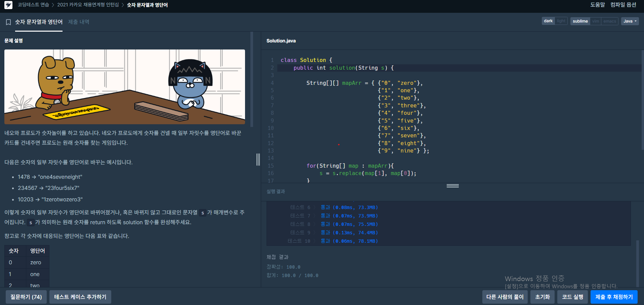Viewport: 644px width, 305px height.
Task: Place cursor on code line 1 class Solution
Action: (306, 60)
